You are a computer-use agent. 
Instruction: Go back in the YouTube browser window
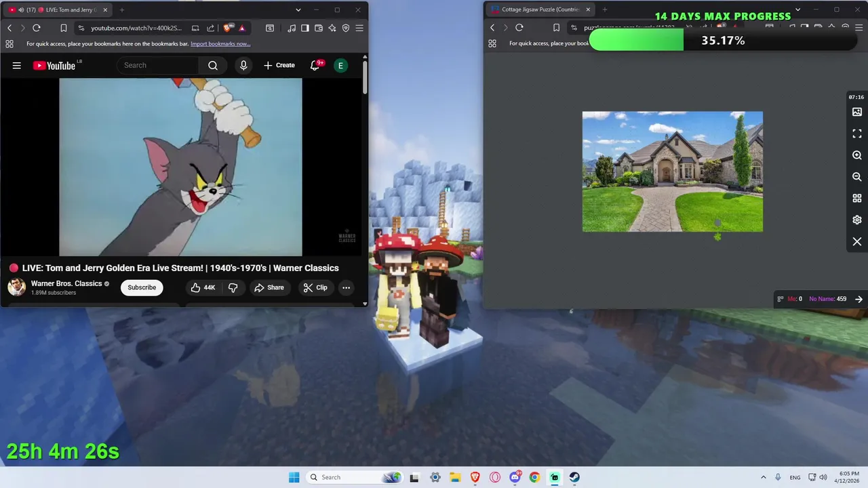click(9, 28)
